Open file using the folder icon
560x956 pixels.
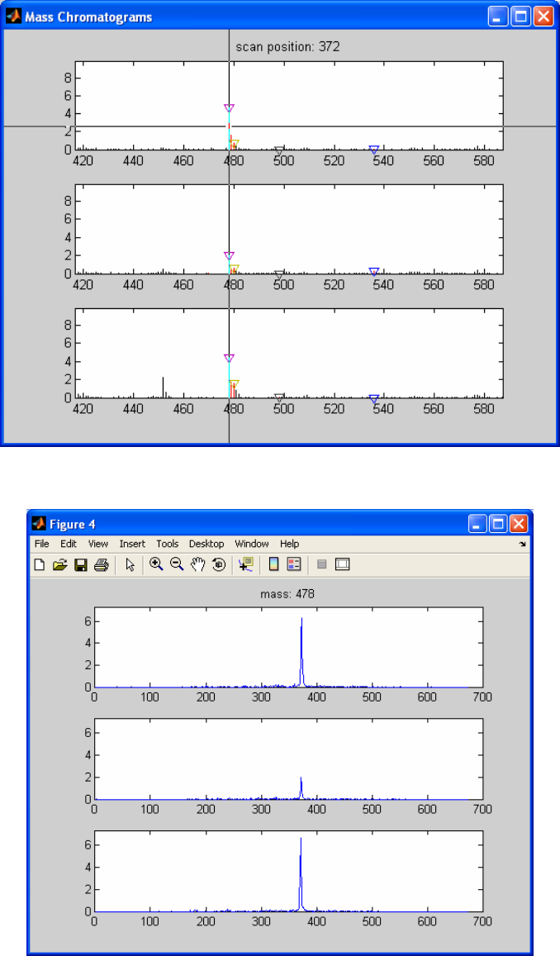pyautogui.click(x=59, y=564)
